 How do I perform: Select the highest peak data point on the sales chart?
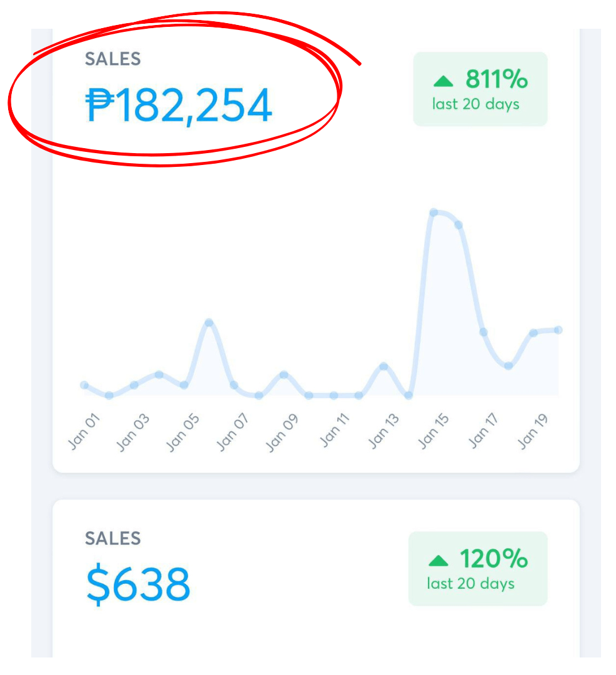click(x=434, y=212)
